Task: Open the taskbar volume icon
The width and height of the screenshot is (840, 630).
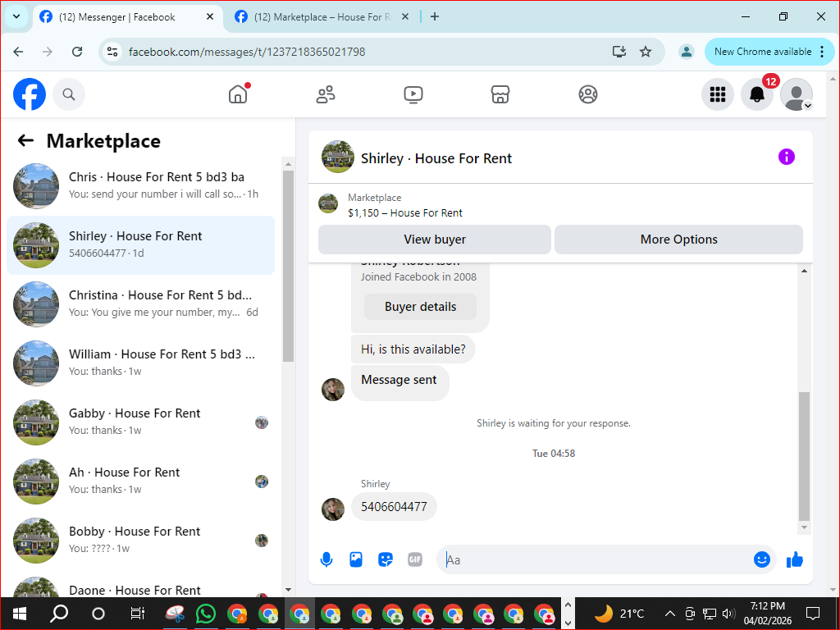Action: 728,614
